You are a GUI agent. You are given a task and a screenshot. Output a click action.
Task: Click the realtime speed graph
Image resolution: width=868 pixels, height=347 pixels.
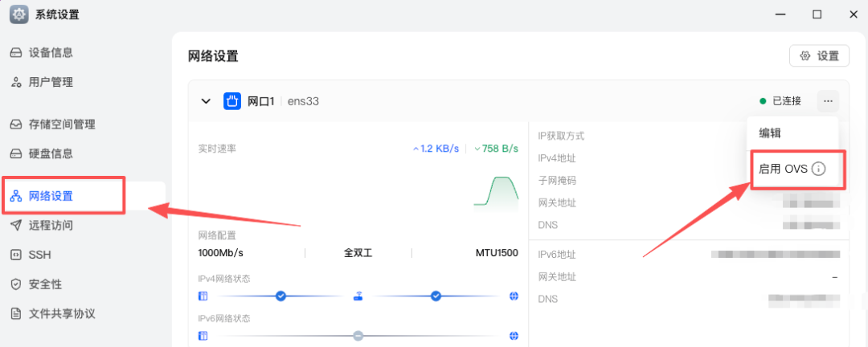[x=494, y=191]
